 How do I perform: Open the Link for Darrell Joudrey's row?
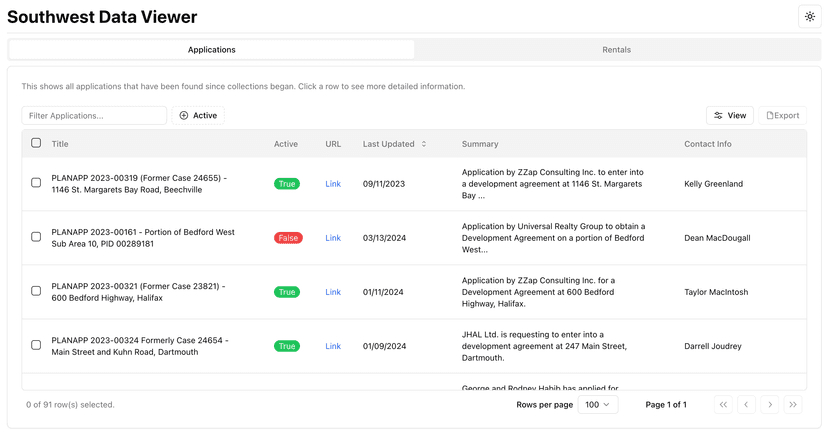[x=333, y=346]
